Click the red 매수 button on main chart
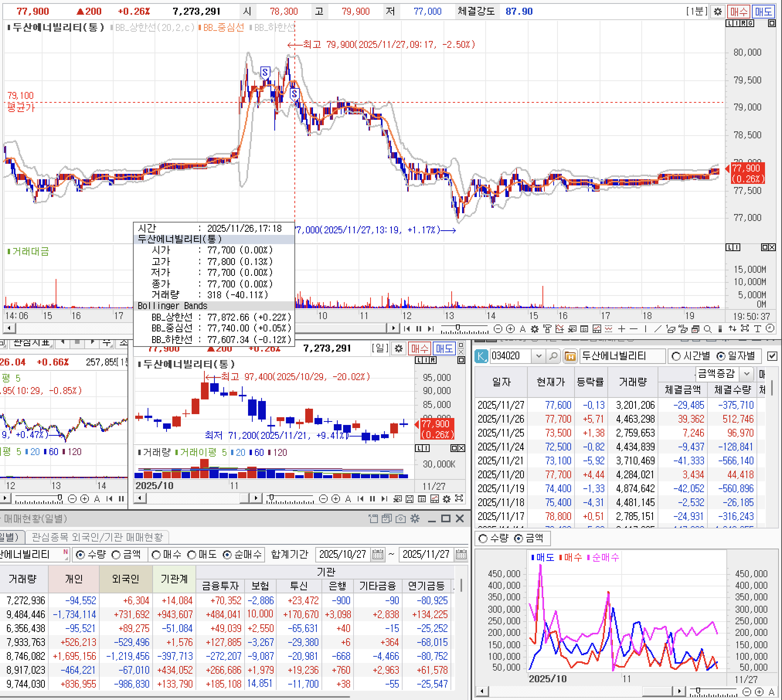 [739, 12]
